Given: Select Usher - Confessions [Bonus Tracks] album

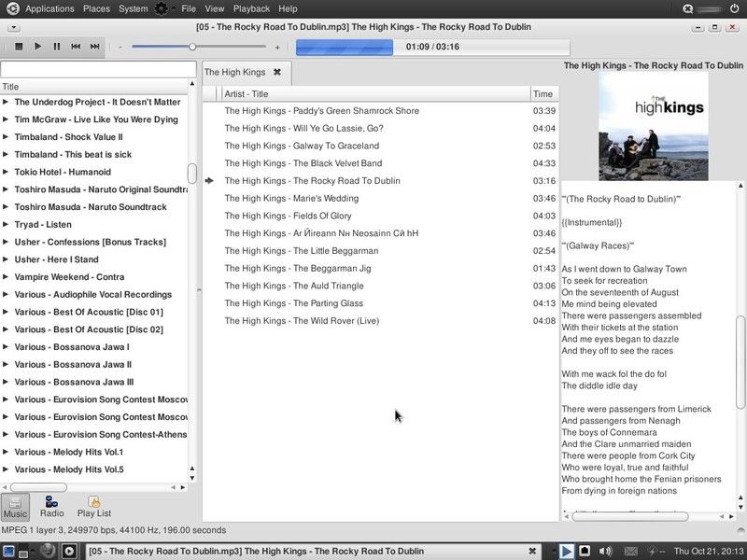Looking at the screenshot, I should tap(90, 242).
